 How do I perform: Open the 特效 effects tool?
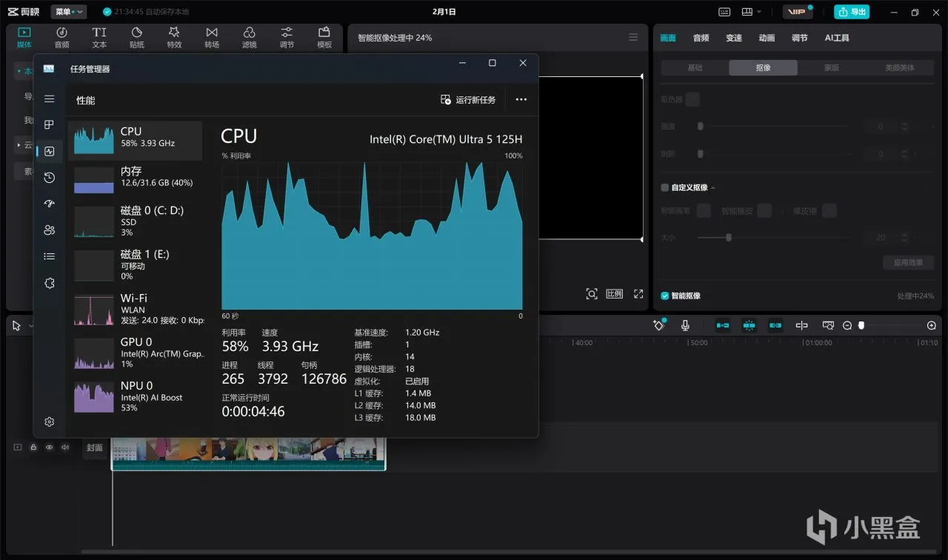pos(174,38)
